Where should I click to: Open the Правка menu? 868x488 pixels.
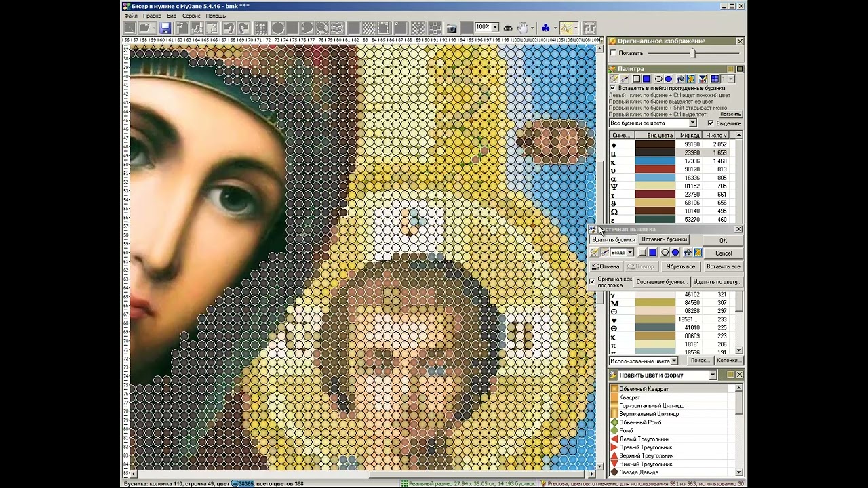click(152, 16)
